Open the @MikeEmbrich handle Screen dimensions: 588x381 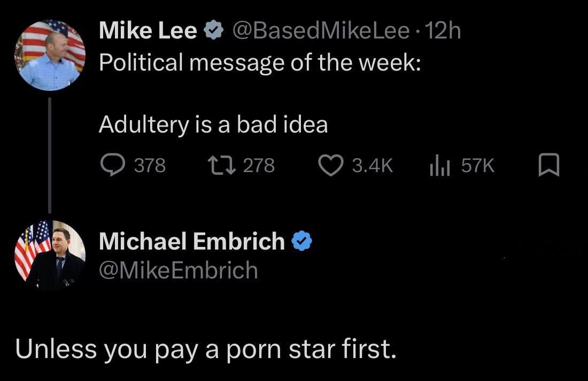(x=179, y=270)
